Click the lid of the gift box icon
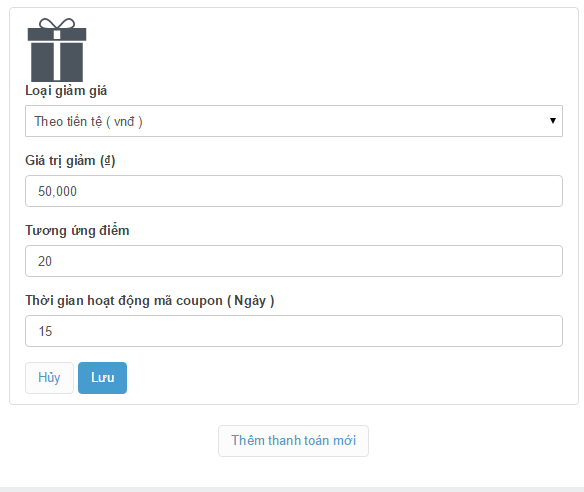The height and width of the screenshot is (492, 584). pyautogui.click(x=57, y=34)
